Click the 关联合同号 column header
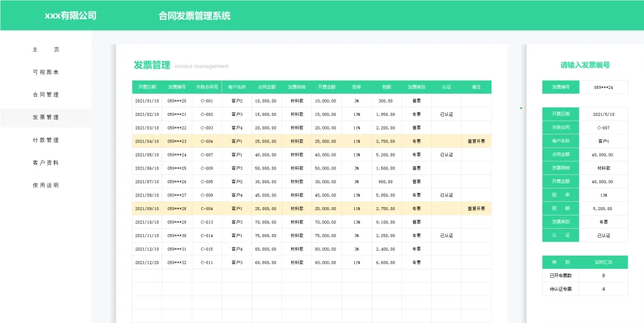The height and width of the screenshot is (323, 644). (x=206, y=87)
